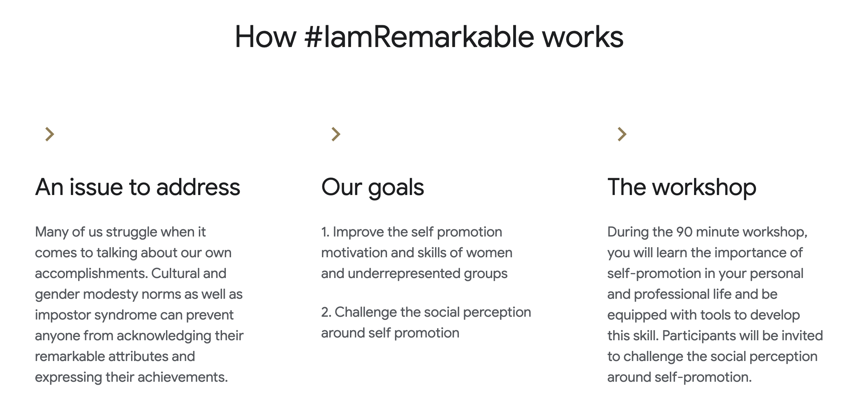The height and width of the screenshot is (417, 868).
Task: Click the How #IamRemarkable works title
Action: point(429,37)
